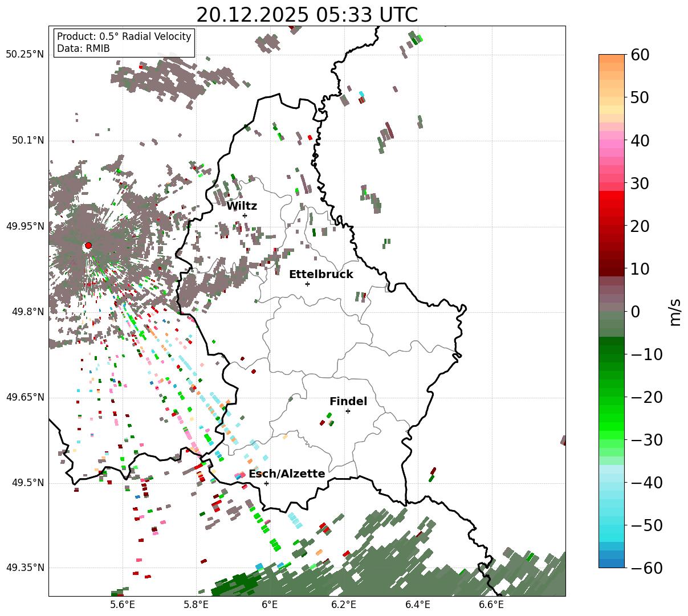Click the 50.1°N latitude label
688x616 pixels.
coord(27,141)
